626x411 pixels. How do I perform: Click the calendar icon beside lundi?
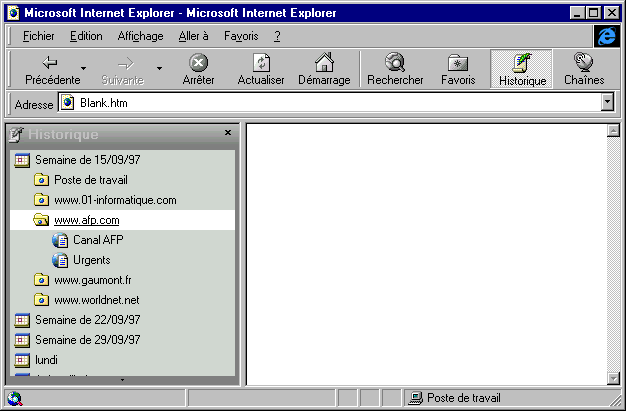pyautogui.click(x=22, y=360)
